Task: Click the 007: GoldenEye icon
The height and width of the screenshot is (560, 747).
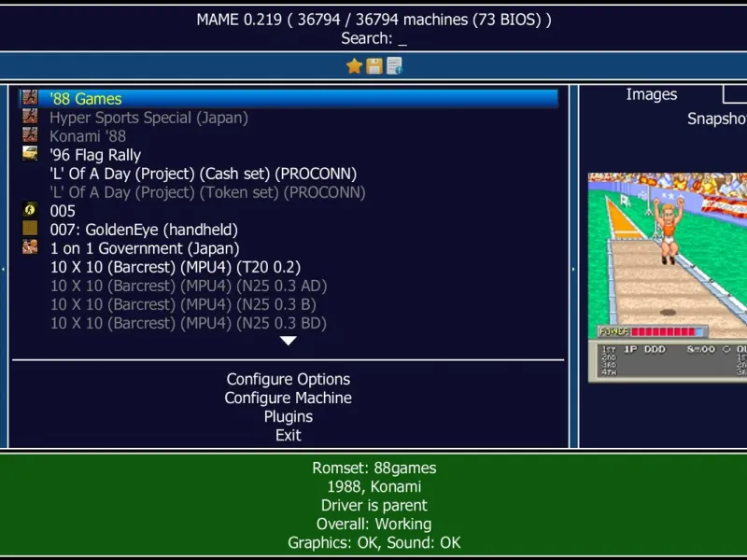Action: (30, 229)
